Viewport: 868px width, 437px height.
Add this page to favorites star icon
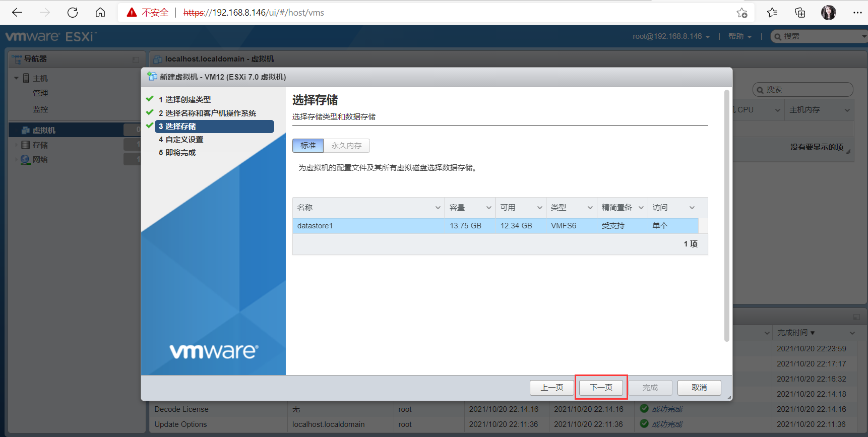point(741,13)
